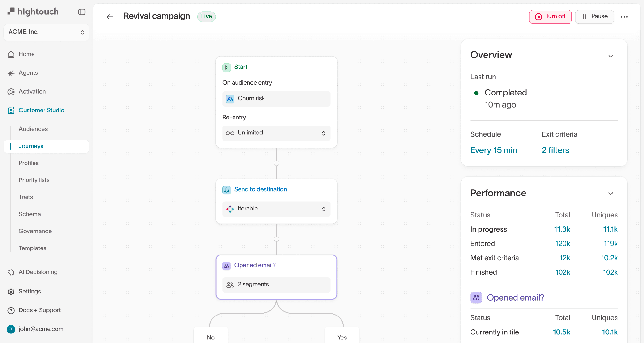Click the Customer Studio icon
Image resolution: width=644 pixels, height=343 pixels.
(11, 110)
